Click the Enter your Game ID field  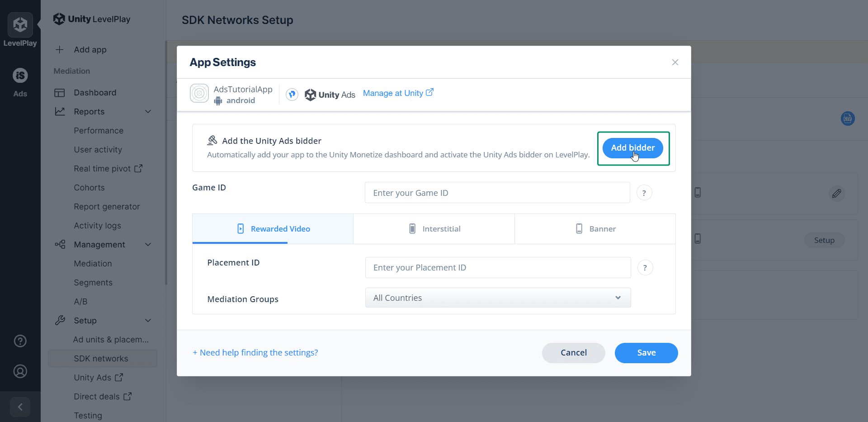497,193
